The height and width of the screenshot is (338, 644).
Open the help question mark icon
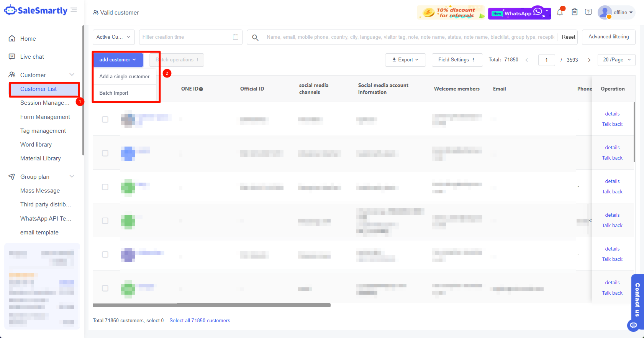[x=588, y=12]
